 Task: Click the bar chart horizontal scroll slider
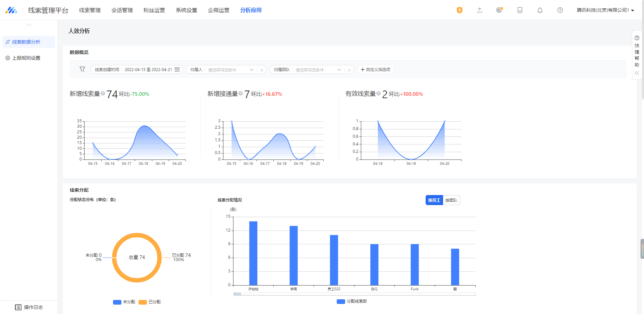[x=237, y=294]
